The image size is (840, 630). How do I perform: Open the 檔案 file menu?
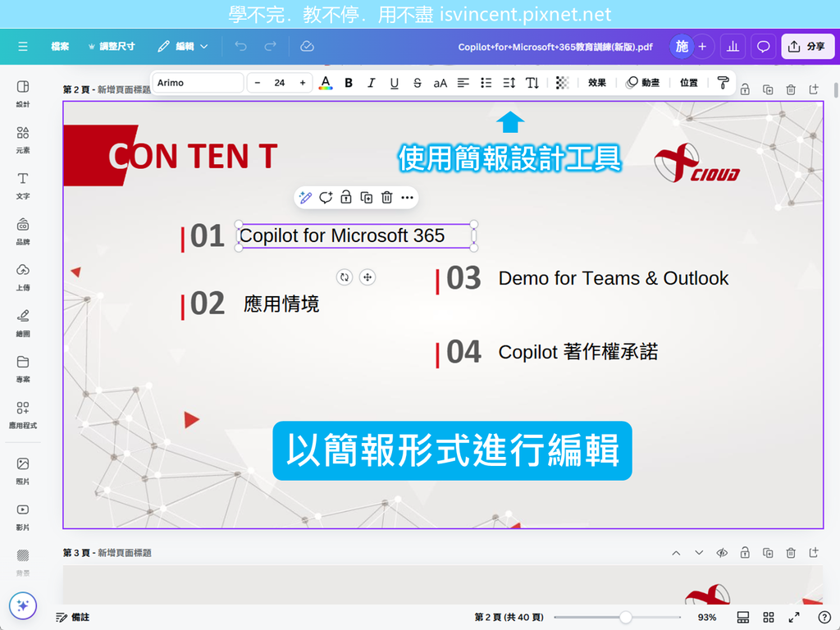59,47
